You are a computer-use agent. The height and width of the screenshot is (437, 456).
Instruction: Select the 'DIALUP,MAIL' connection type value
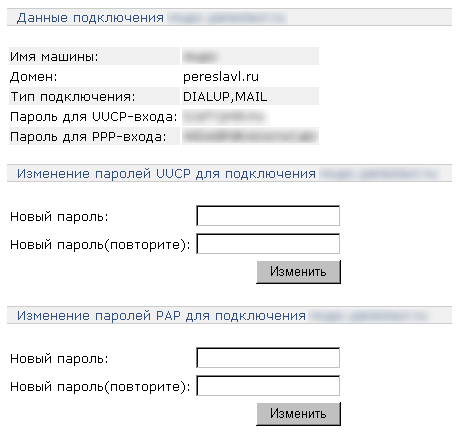click(x=225, y=97)
